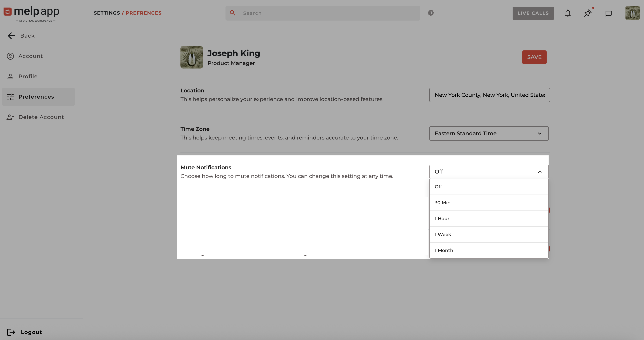This screenshot has height=340, width=644.
Task: Pick the 1 Month mute option
Action: [x=489, y=250]
